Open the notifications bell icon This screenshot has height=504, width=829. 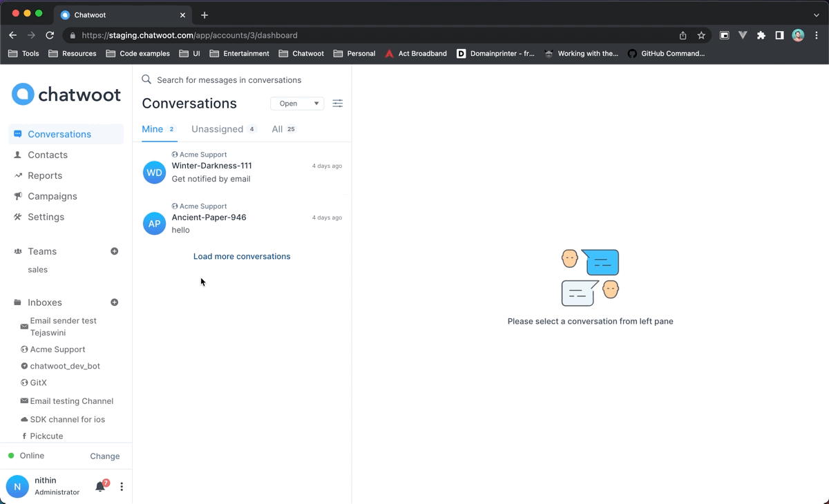(100, 486)
